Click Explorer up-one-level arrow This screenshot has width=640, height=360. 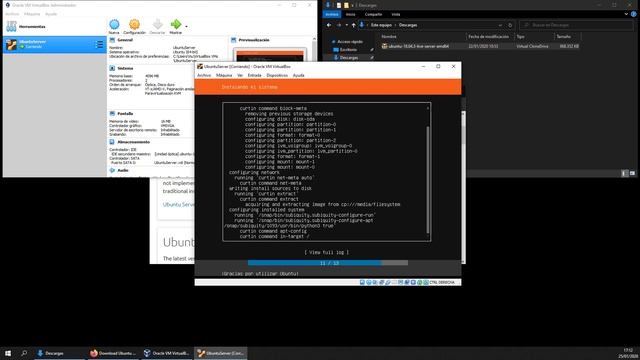[x=353, y=25]
